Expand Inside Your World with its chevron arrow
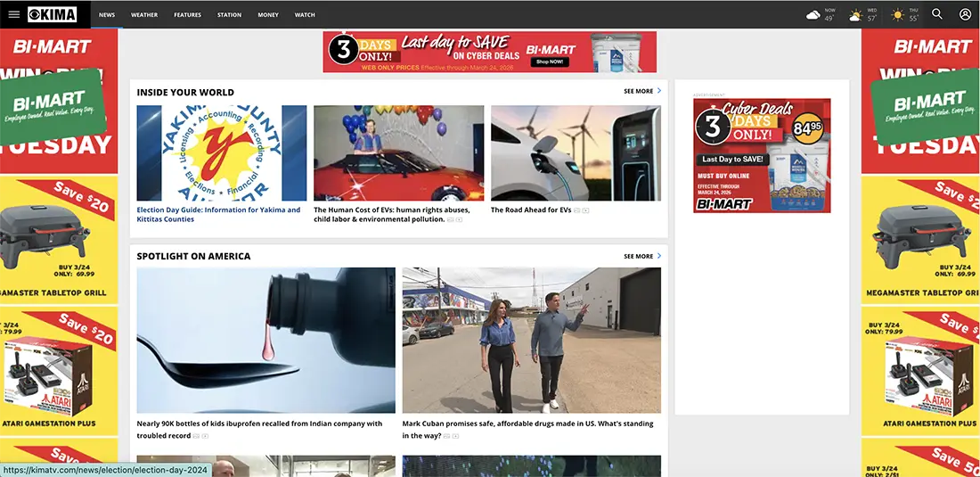The image size is (980, 477). click(658, 91)
